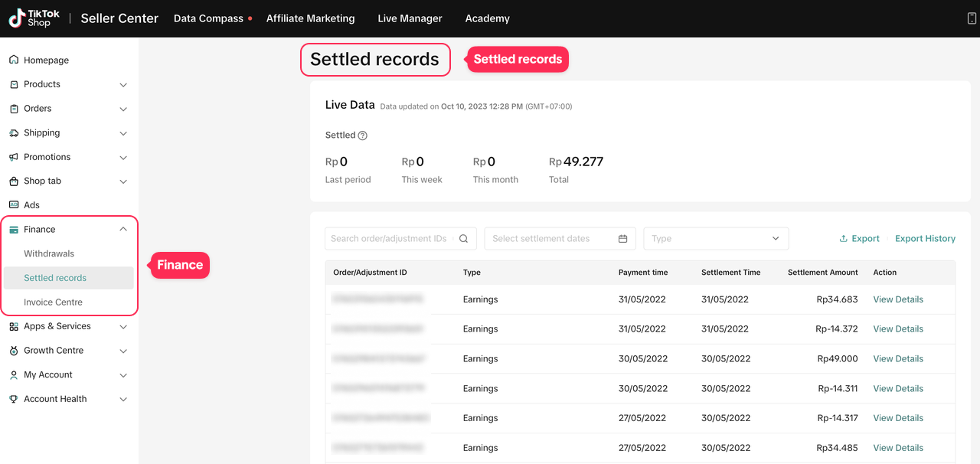Select Invoice Centre under Finance
980x464 pixels.
click(x=53, y=302)
